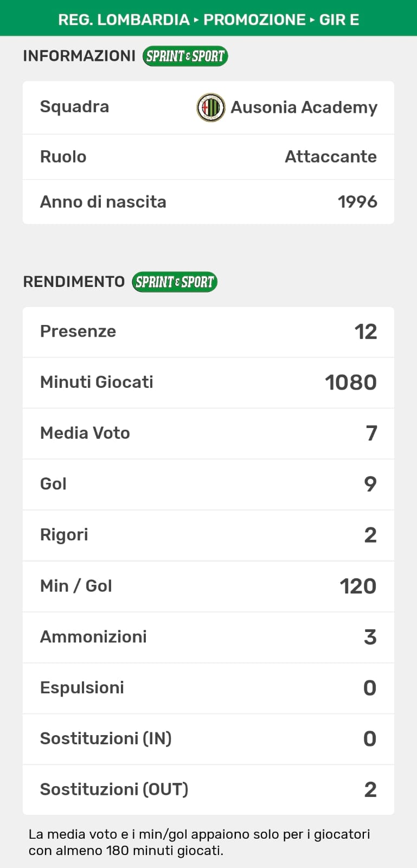
Task: Click the Anno di nascita 1996 row
Action: 208,202
